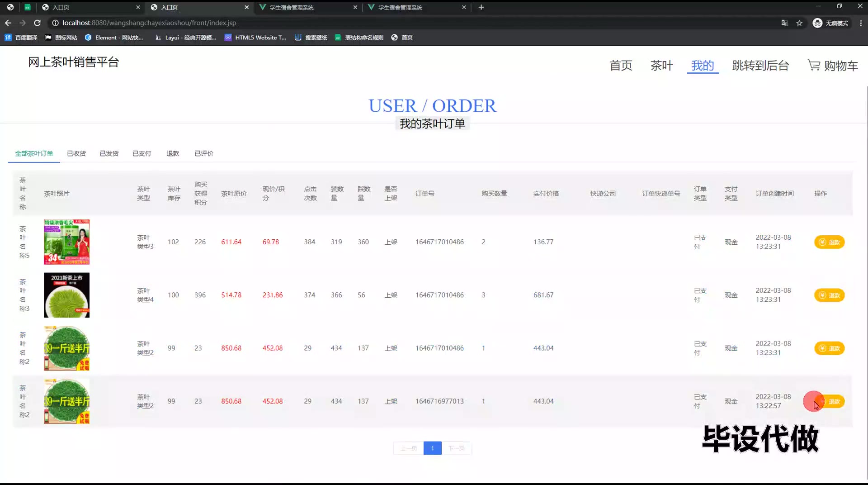Switch to the 已发货 orders tab
This screenshot has height=485, width=868.
tap(109, 153)
